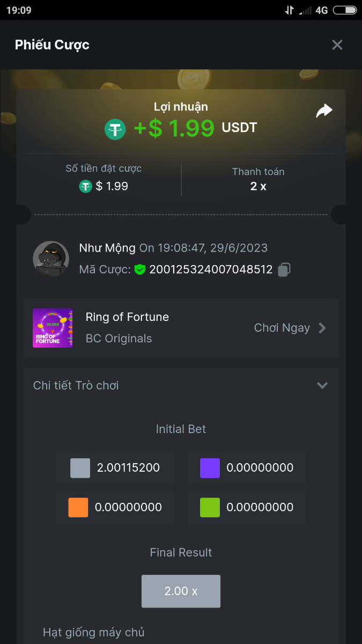
Task: Open the Ring of Fortune game thumbnail
Action: coord(53,328)
